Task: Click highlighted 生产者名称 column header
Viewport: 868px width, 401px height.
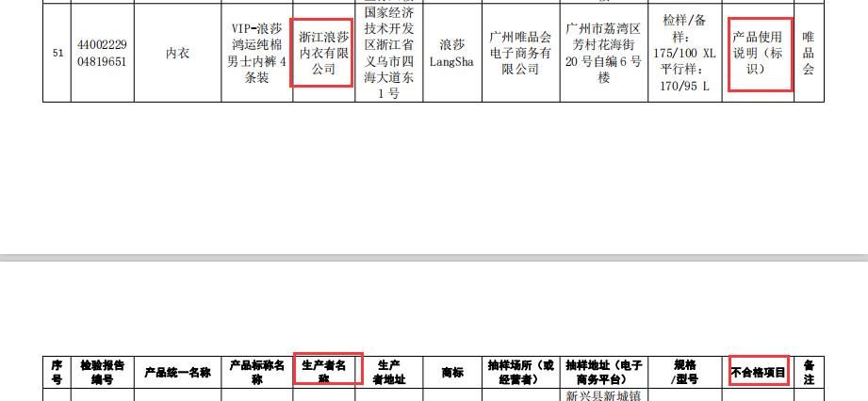Action: click(x=324, y=371)
